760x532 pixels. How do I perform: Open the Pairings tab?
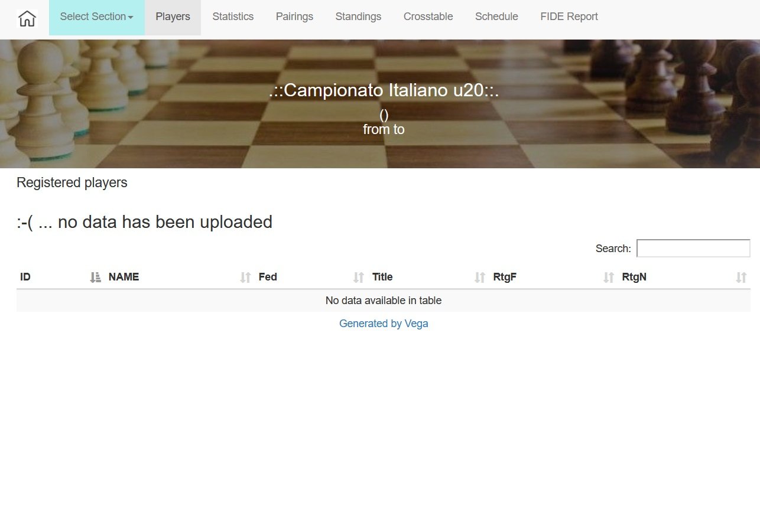pyautogui.click(x=294, y=17)
